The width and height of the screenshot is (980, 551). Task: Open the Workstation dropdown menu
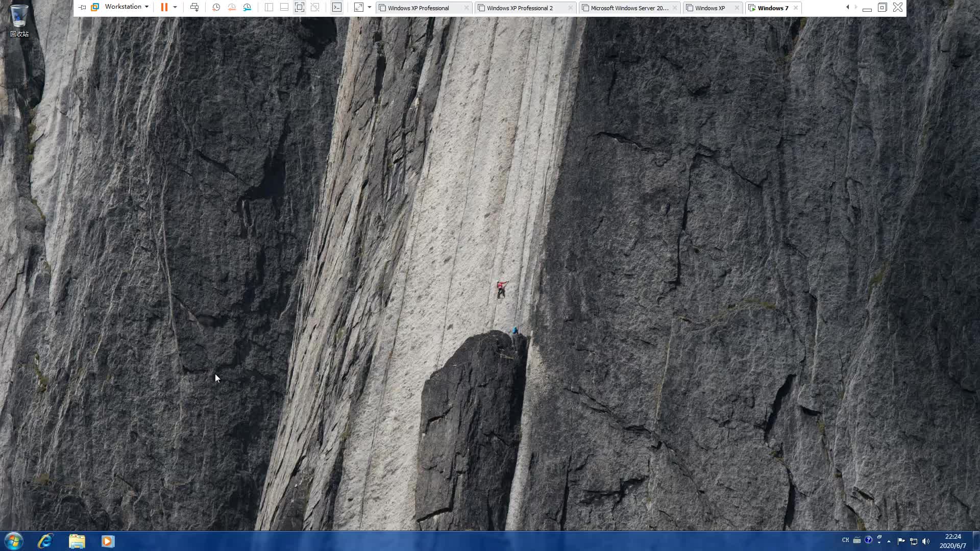pyautogui.click(x=126, y=7)
